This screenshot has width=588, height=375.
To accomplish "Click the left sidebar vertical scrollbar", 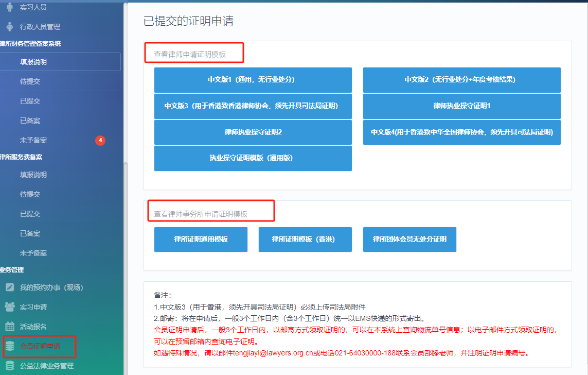I will point(125,258).
